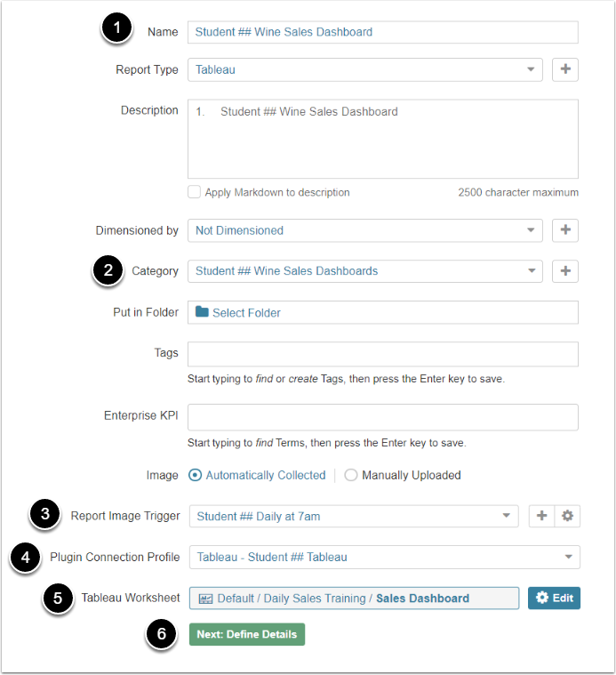This screenshot has width=616, height=675.
Task: Select the Automatically Collected image option
Action: coord(196,475)
